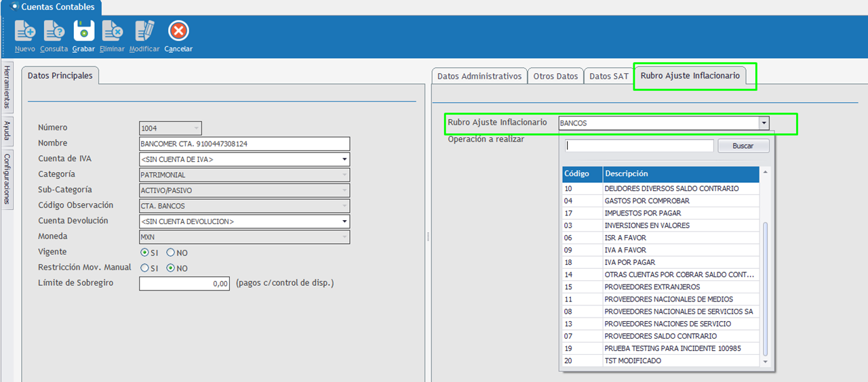
Task: Collapse the Rubro Ajuste Inflacionario dropdown arrow
Action: click(x=764, y=123)
